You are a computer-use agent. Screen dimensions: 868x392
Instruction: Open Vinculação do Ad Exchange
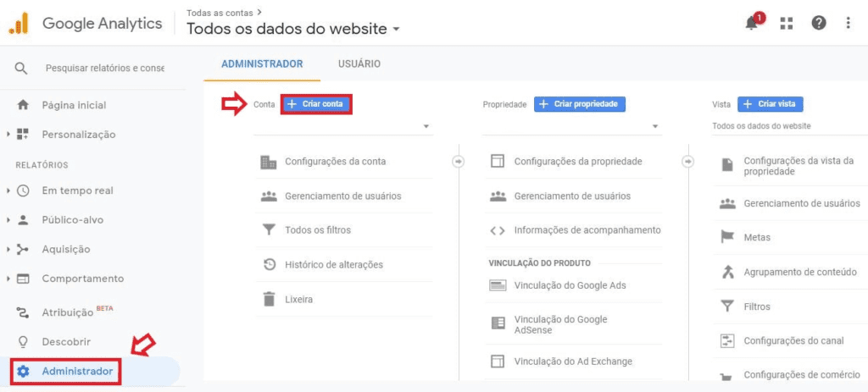pyautogui.click(x=573, y=362)
